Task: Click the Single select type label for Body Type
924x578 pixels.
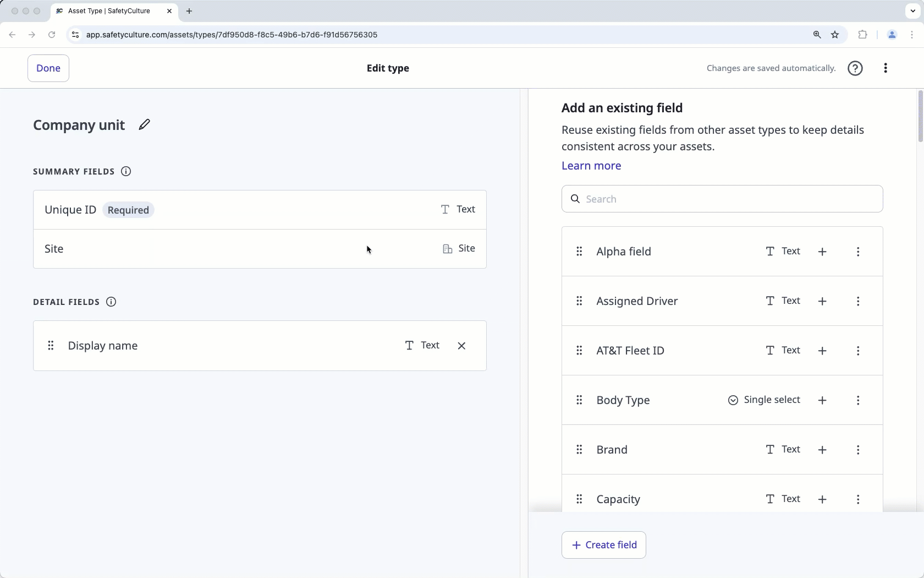Action: pyautogui.click(x=772, y=400)
